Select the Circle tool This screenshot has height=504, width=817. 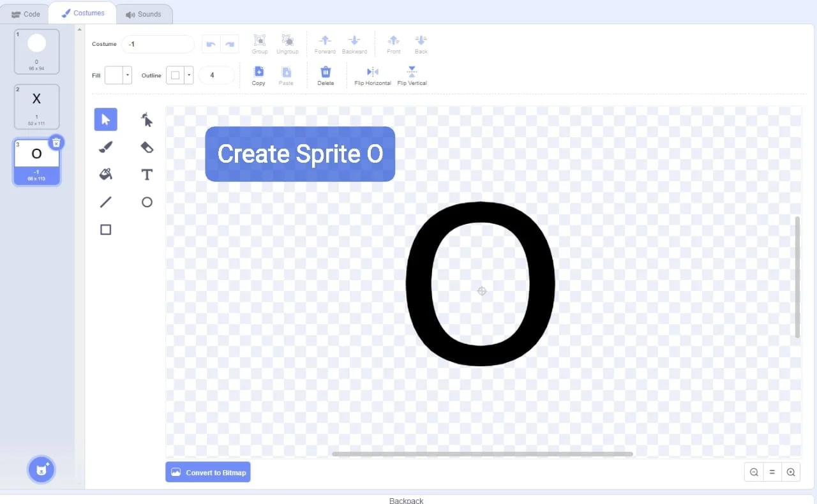pyautogui.click(x=147, y=202)
